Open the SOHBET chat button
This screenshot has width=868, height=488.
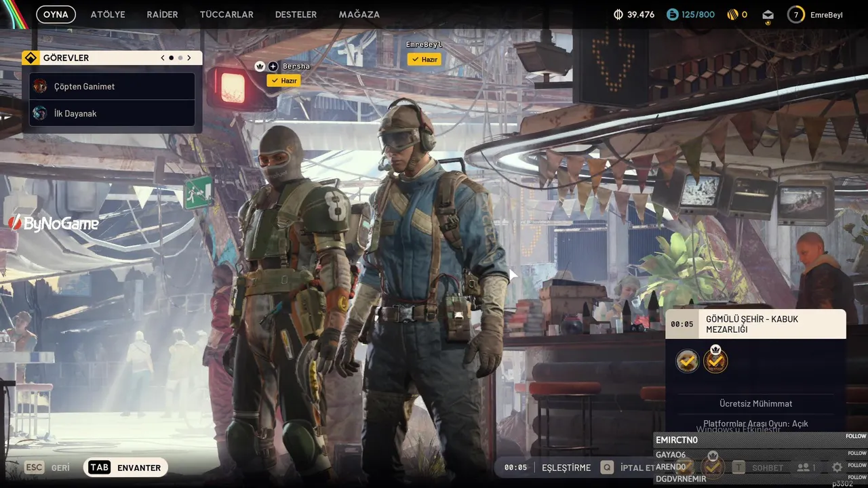coord(768,468)
